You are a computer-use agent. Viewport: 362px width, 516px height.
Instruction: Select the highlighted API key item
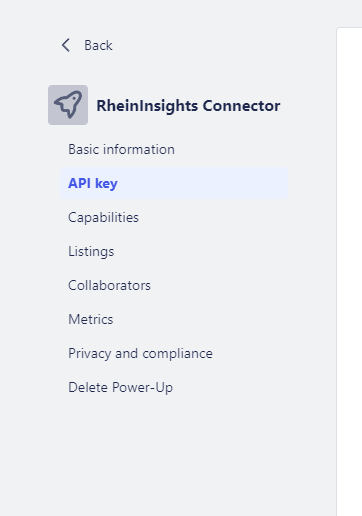pyautogui.click(x=174, y=183)
